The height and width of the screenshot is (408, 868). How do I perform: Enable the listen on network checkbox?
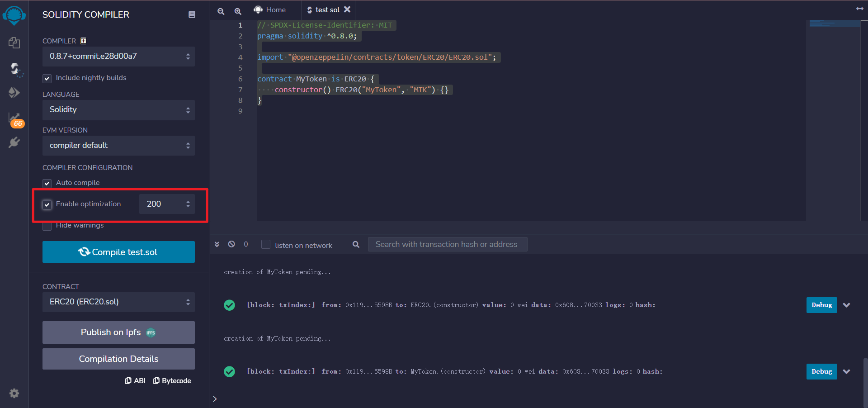pos(266,244)
